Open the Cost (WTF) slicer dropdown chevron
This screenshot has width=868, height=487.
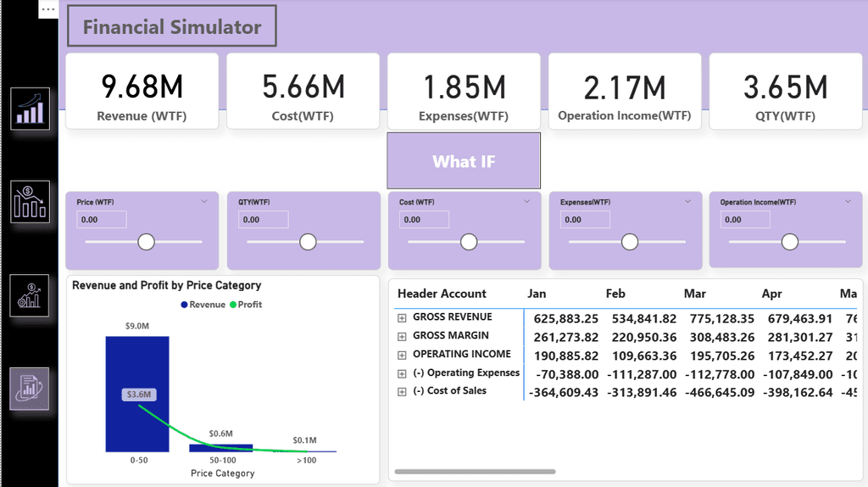click(x=526, y=202)
